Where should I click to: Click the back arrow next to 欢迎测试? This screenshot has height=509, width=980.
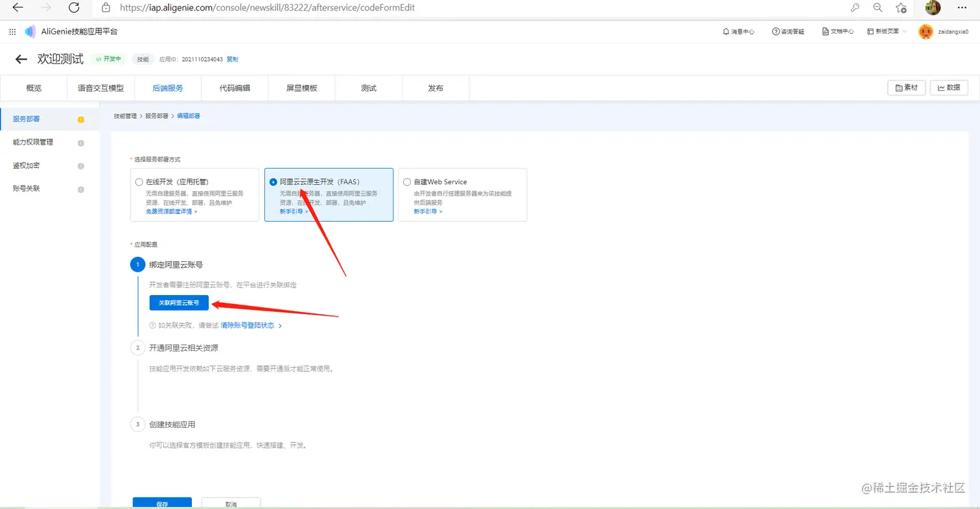[21, 59]
